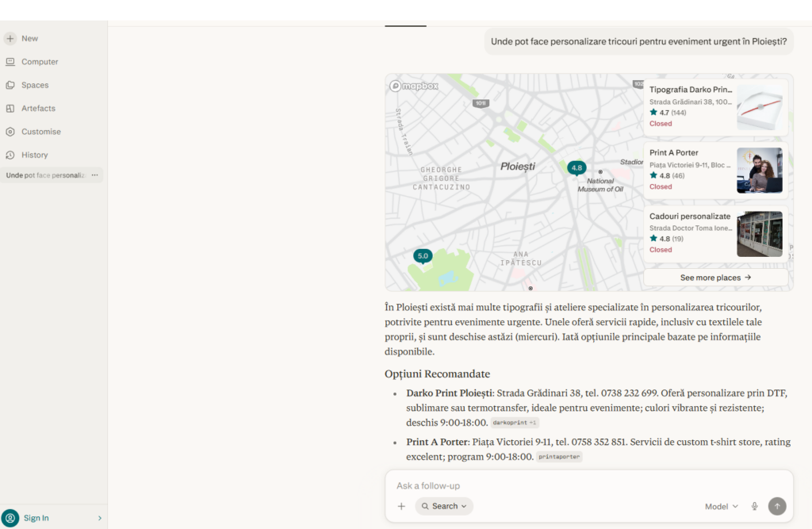Click the Artefacts icon
The width and height of the screenshot is (812, 529).
[x=10, y=109]
